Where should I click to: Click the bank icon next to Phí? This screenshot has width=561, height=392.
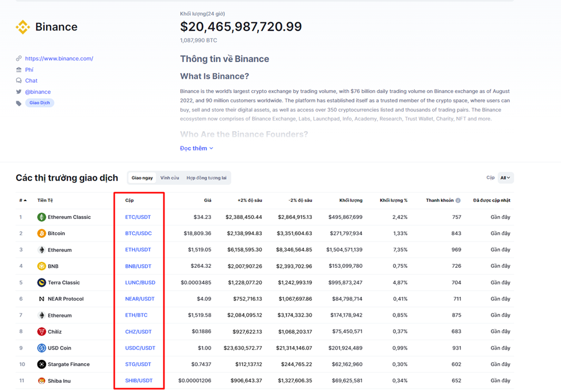tap(18, 70)
